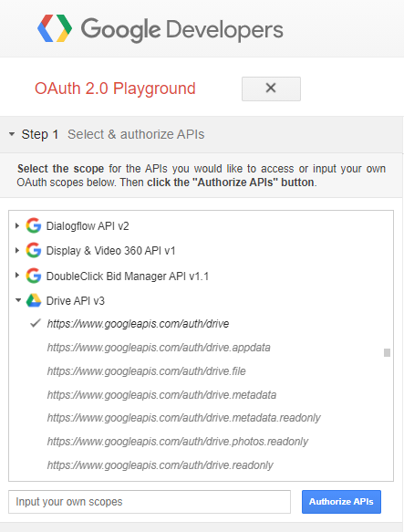Collapse the Drive API v3 arrow
Image resolution: width=404 pixels, height=532 pixels.
click(x=18, y=300)
